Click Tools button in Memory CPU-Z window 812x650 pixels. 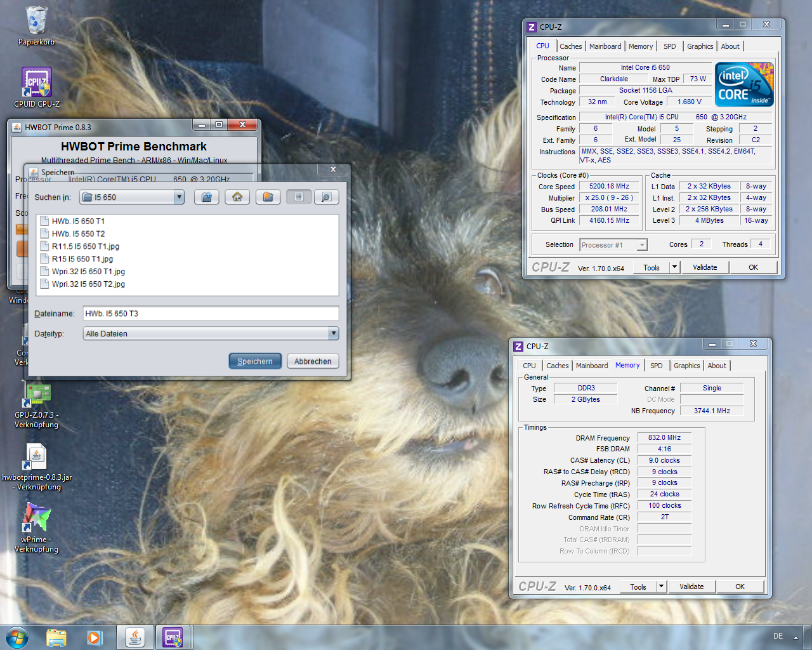[x=638, y=587]
